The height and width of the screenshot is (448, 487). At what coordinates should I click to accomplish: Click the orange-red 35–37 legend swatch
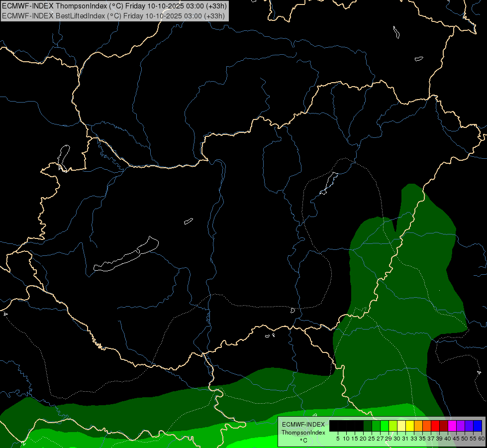point(427,426)
